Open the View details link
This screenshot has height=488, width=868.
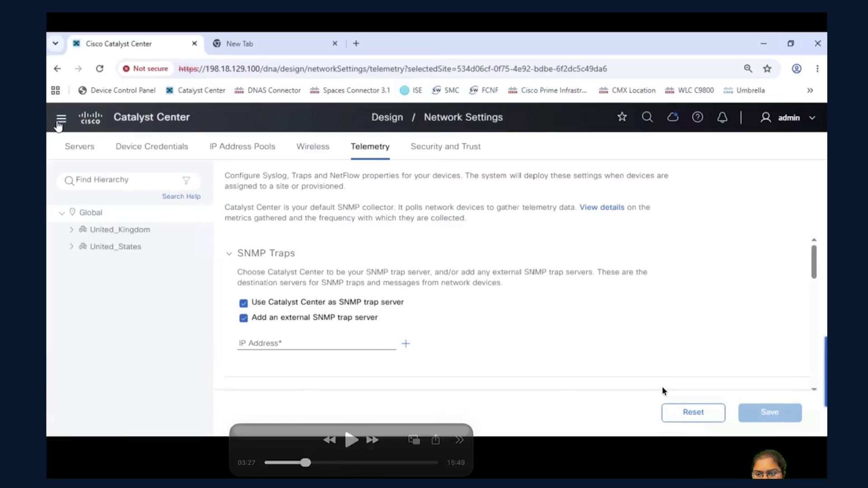(x=602, y=207)
